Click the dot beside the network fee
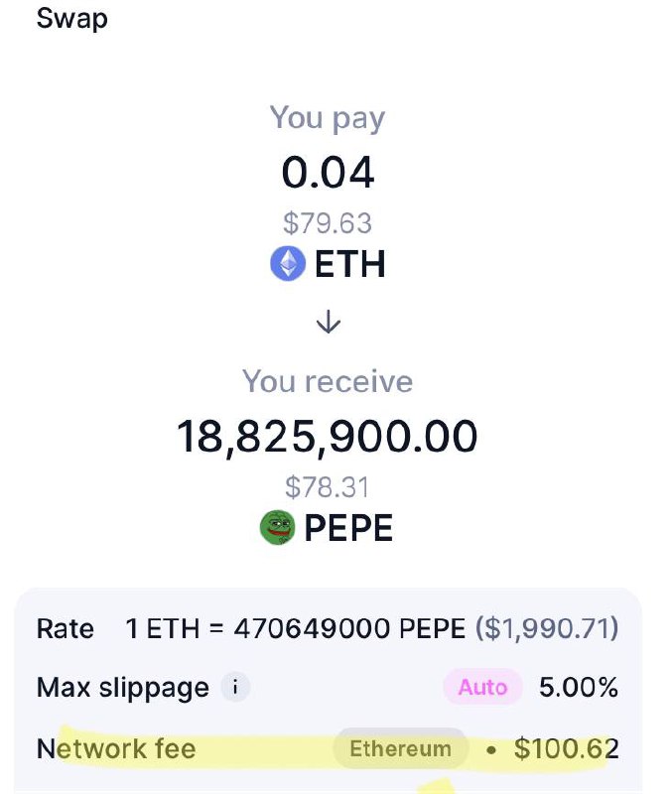Viewport: 672px width, 794px height. (x=490, y=749)
